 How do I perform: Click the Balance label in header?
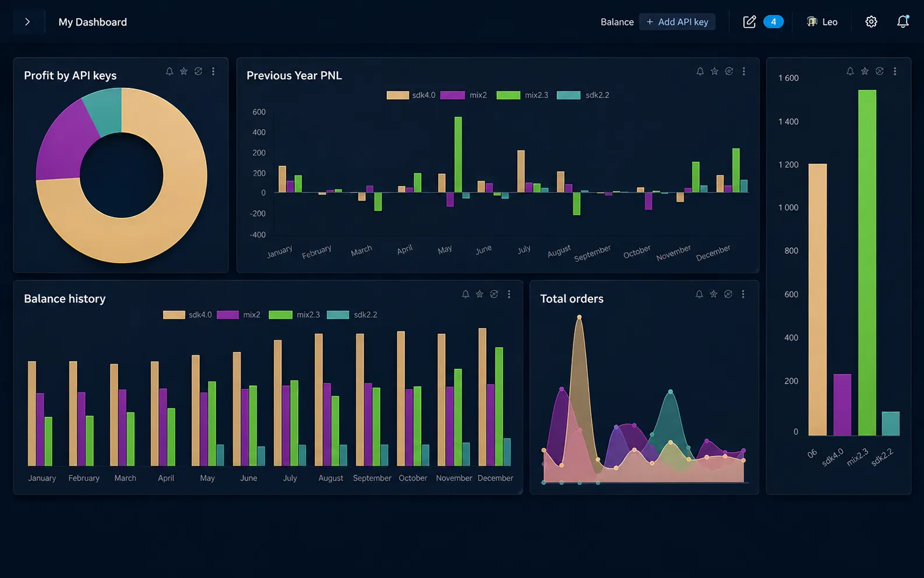[x=617, y=22]
